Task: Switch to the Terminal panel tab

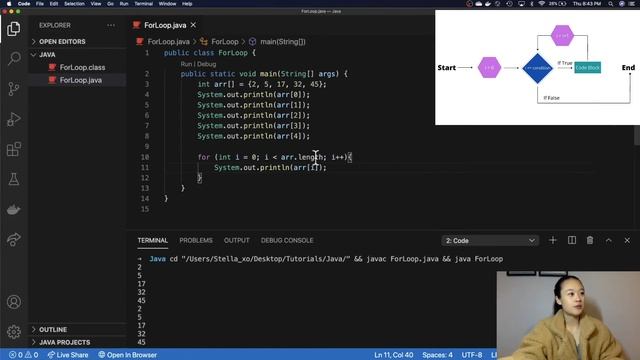Action: click(153, 240)
